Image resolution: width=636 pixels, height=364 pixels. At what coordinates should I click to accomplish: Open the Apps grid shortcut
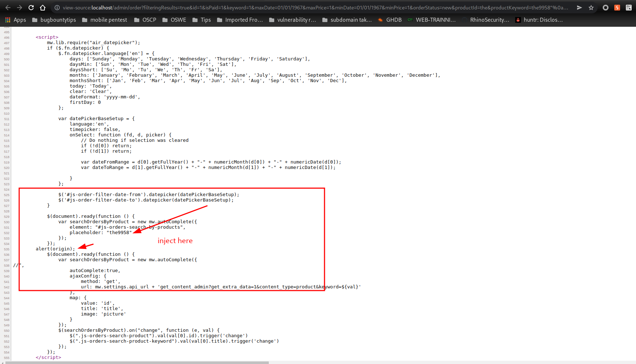(15, 20)
